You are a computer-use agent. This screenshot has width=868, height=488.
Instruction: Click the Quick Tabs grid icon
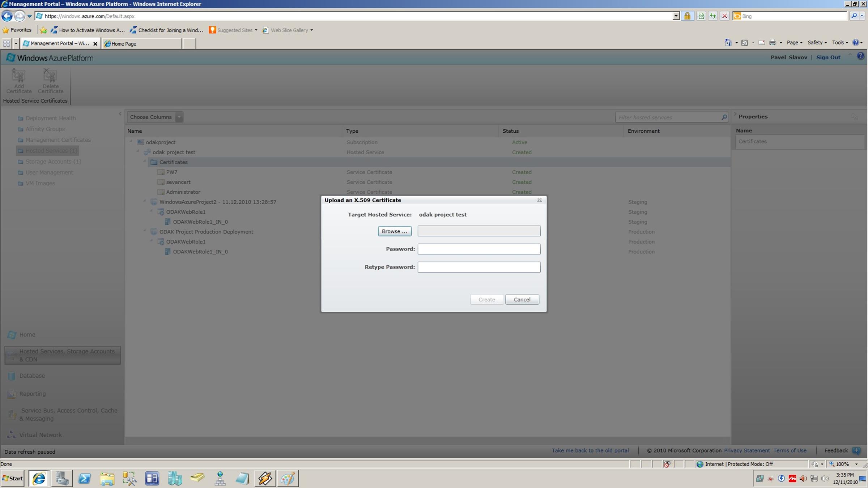(7, 44)
